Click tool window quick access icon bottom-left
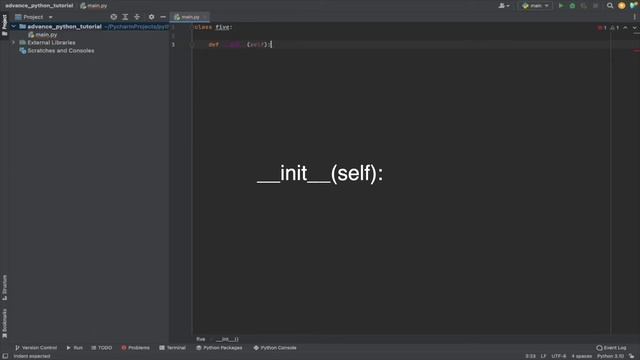Screen dimensions: 640x360 pyautogui.click(x=5, y=356)
